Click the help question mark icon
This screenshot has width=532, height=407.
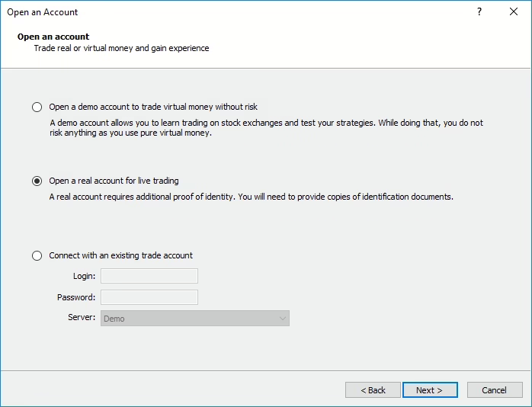(479, 12)
